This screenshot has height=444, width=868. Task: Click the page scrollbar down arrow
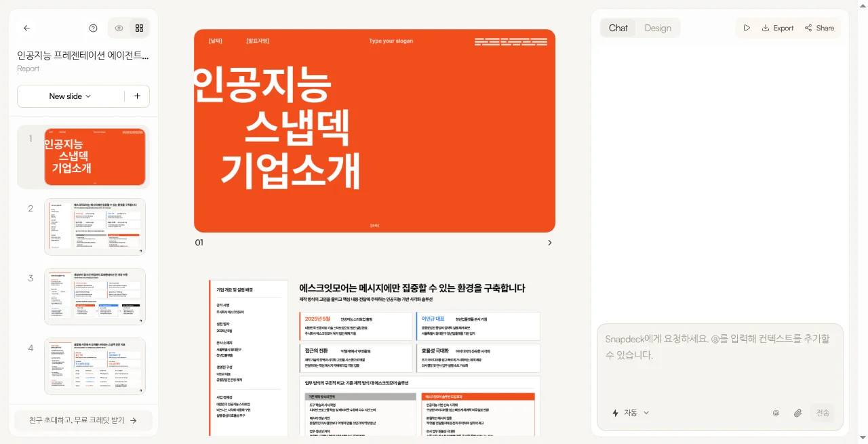tap(862, 438)
